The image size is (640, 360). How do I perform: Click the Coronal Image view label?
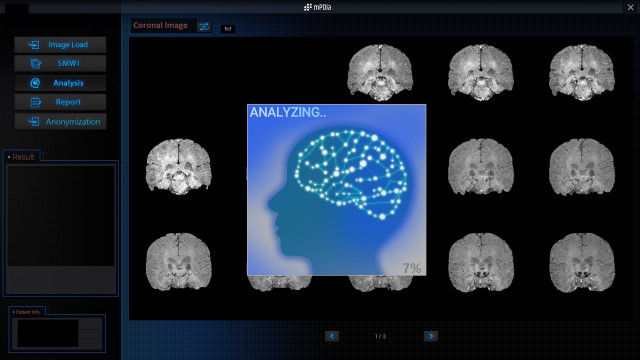pyautogui.click(x=160, y=25)
